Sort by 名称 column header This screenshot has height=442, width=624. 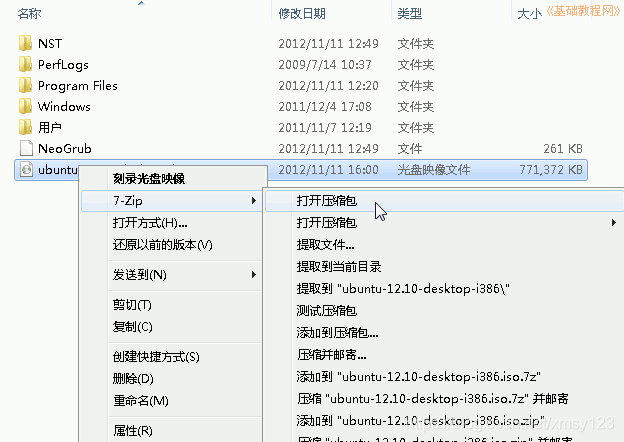29,14
